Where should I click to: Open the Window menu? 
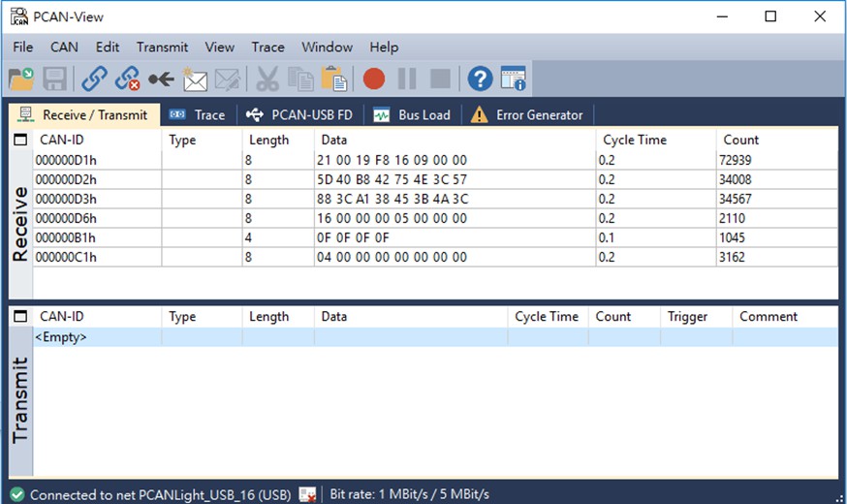327,47
